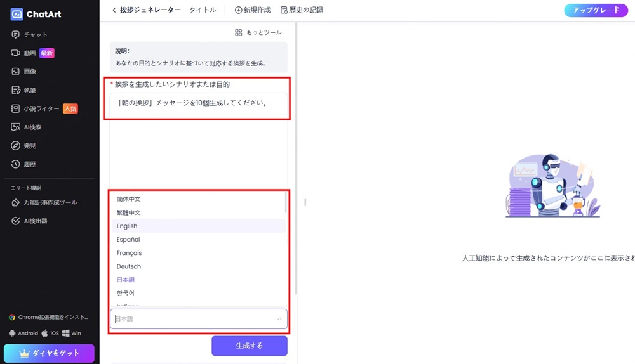Viewport: 635px width, 364px height.
Task: Open the 履歴 history page
Action: pos(30,164)
